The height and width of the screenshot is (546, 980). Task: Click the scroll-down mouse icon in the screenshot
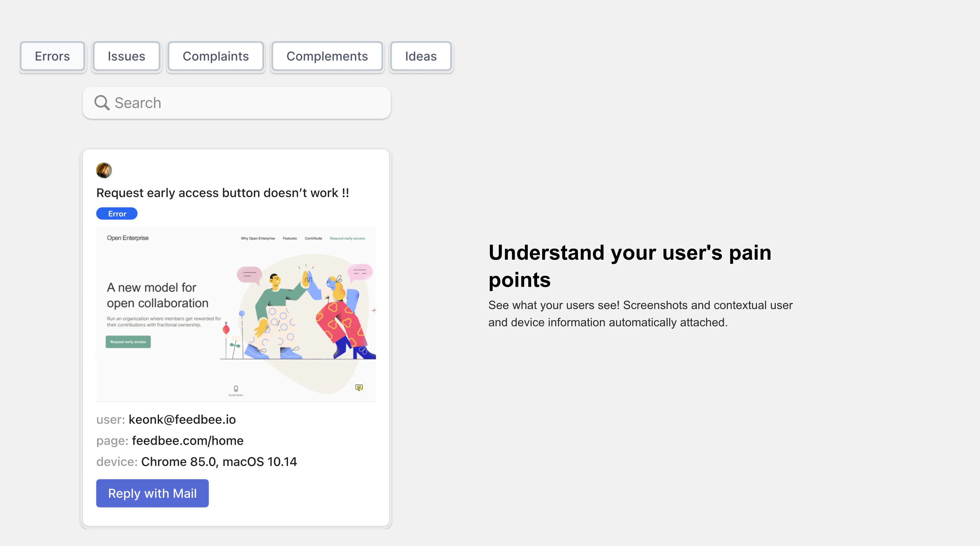(236, 388)
